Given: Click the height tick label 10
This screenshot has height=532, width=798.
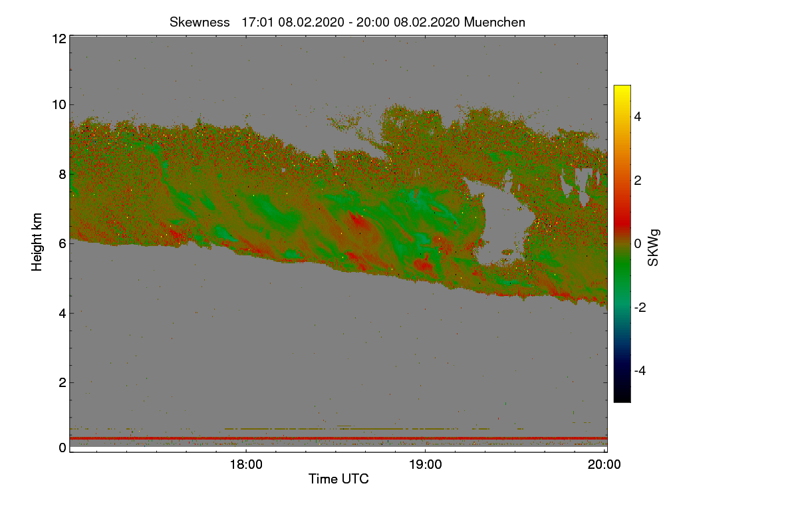Looking at the screenshot, I should click(59, 104).
